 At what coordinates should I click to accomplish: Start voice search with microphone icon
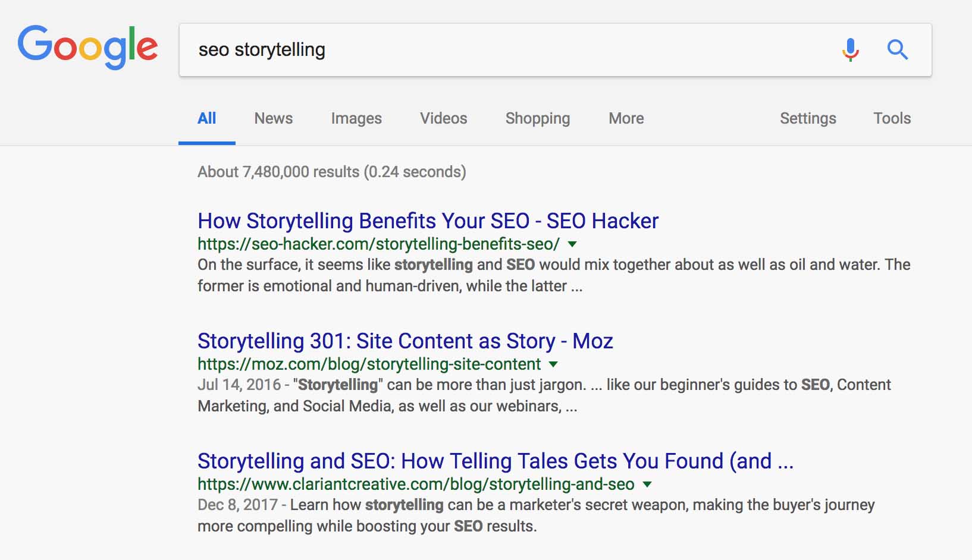point(851,50)
